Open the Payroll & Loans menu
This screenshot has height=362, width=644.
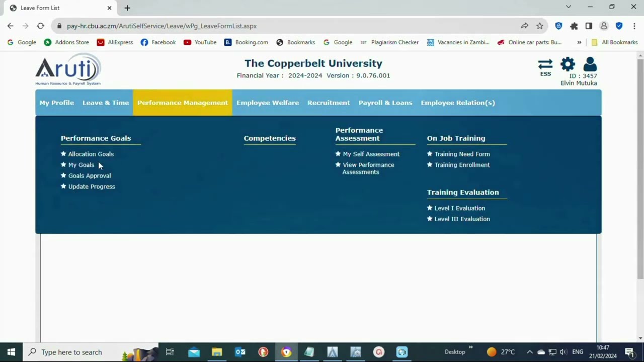(x=385, y=103)
